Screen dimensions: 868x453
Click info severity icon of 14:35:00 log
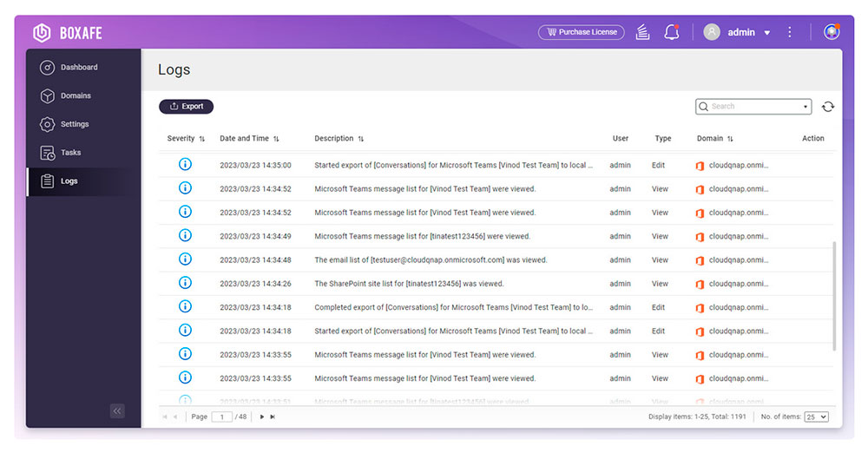185,165
